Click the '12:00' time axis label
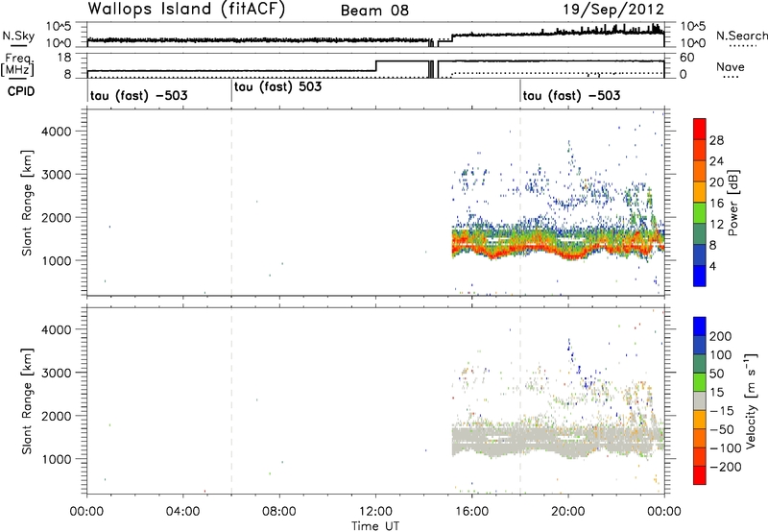The image size is (768, 532). coord(375,512)
